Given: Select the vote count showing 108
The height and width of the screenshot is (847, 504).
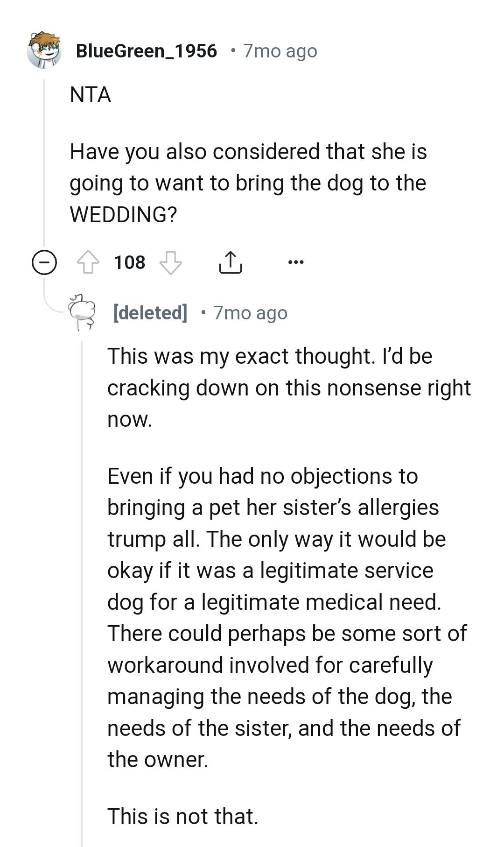Looking at the screenshot, I should point(129,262).
